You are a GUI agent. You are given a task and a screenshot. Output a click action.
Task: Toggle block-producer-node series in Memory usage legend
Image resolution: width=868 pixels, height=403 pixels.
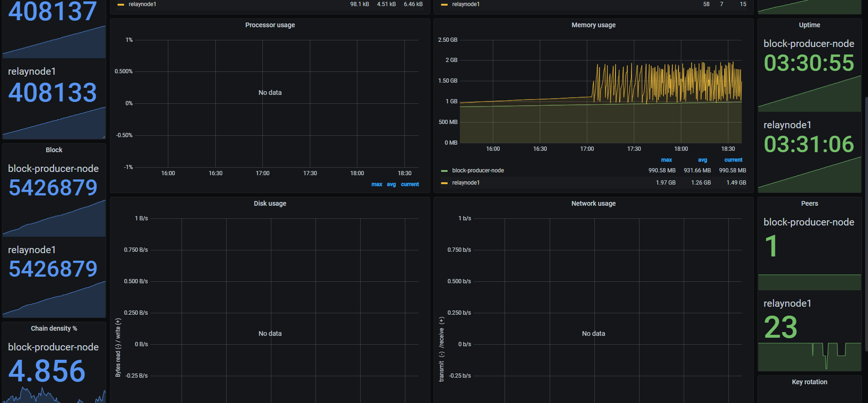[x=478, y=170]
